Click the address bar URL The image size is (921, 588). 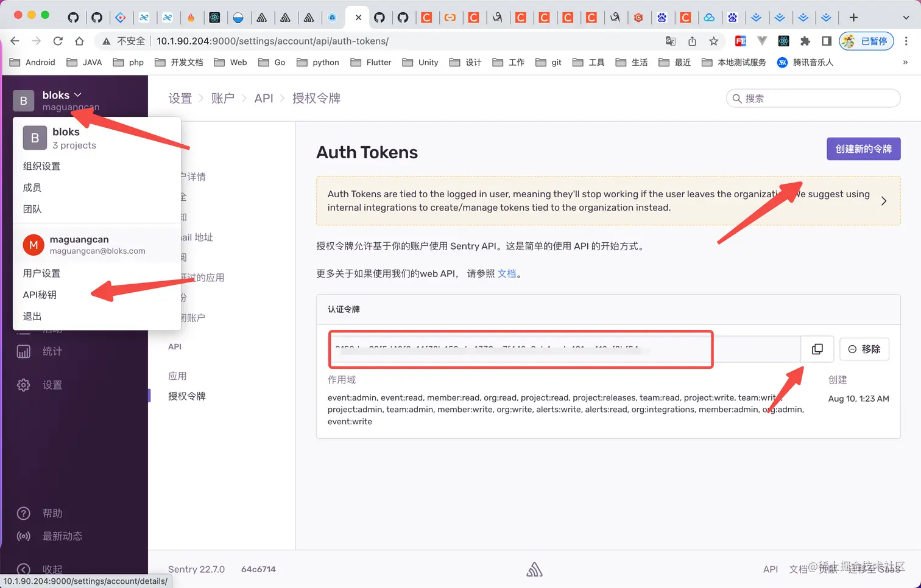pos(272,41)
